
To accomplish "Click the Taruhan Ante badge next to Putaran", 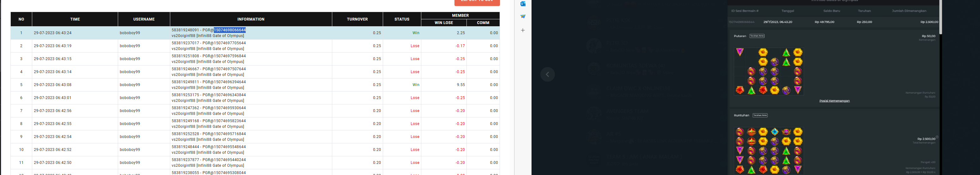I will click(757, 36).
